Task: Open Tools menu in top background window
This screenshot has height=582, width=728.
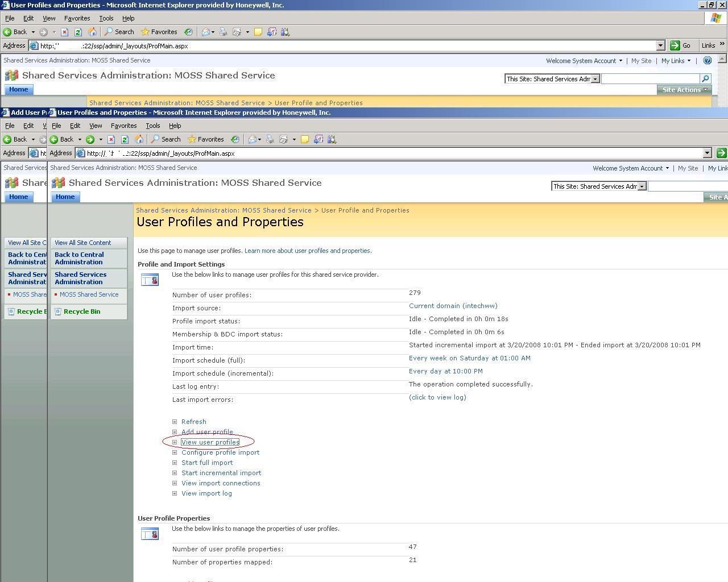Action: (x=106, y=18)
